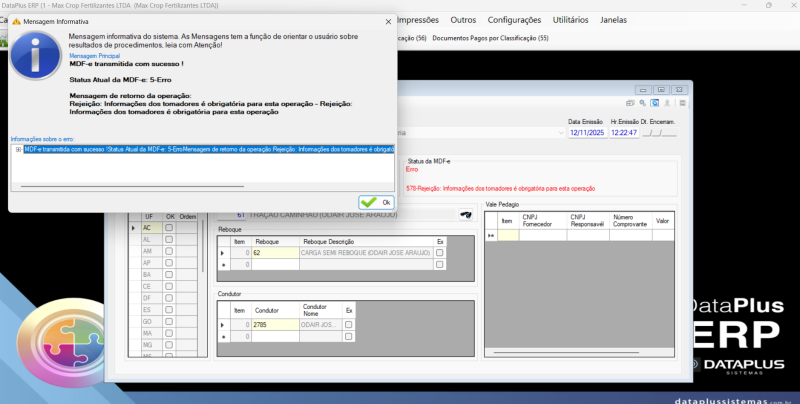The width and height of the screenshot is (800, 404).
Task: Restore the main DataPlus ERP window
Action: [x=769, y=5]
